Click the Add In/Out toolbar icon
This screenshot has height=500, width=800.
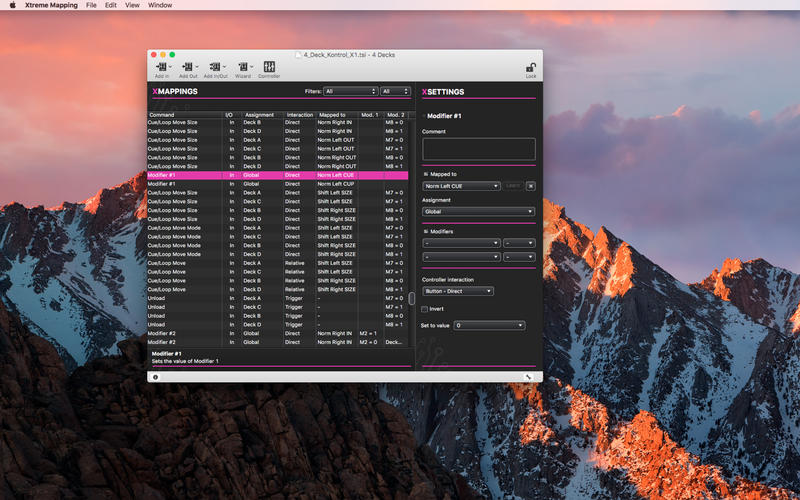(x=216, y=67)
